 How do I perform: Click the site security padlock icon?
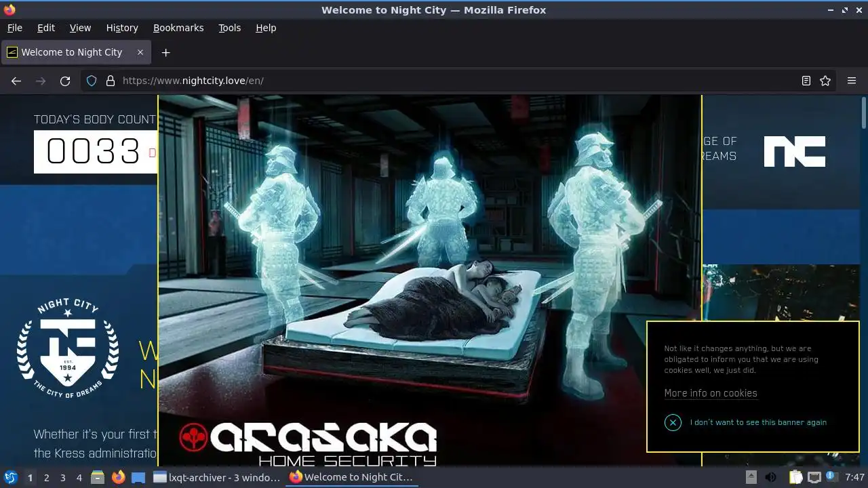click(111, 81)
